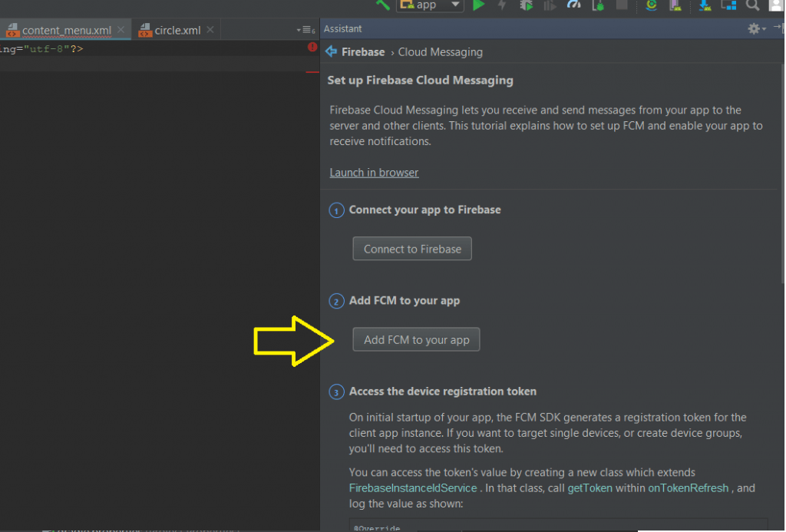Click the Make Project hammer icon
786x532 pixels.
[x=383, y=5]
